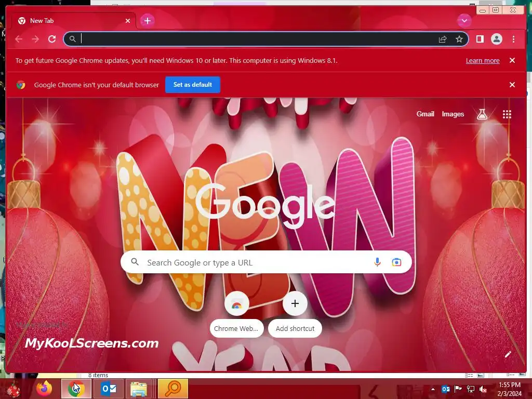
Task: Select the New Tab tab
Action: coord(73,21)
